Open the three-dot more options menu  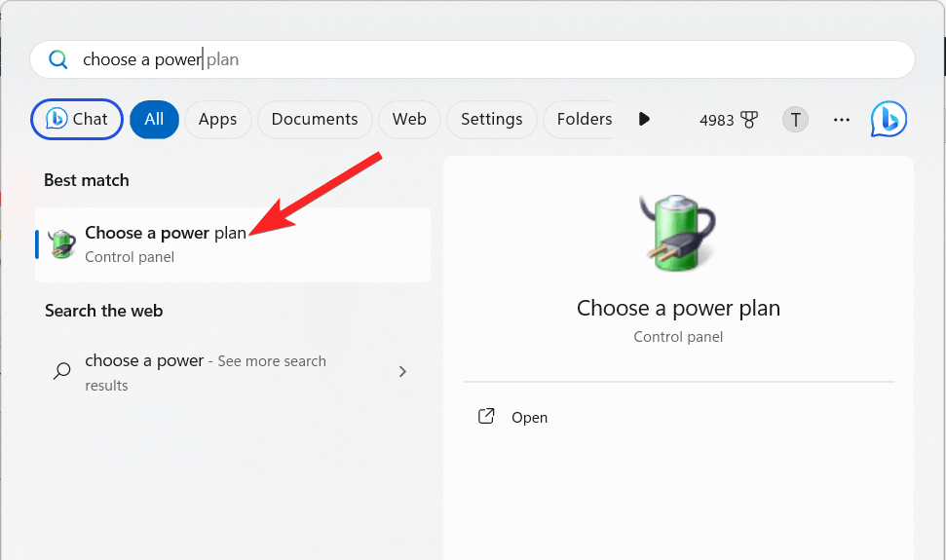tap(842, 120)
